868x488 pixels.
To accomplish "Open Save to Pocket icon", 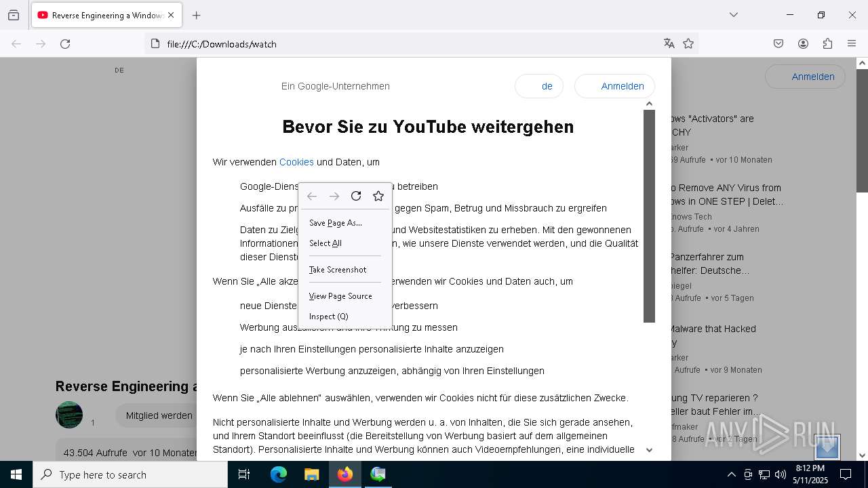I will point(778,44).
